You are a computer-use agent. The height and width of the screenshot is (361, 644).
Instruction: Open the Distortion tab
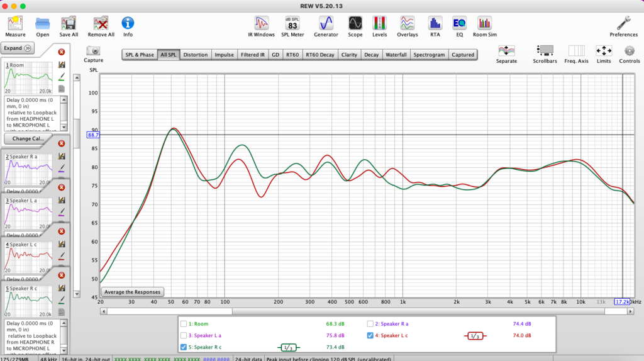tap(196, 55)
